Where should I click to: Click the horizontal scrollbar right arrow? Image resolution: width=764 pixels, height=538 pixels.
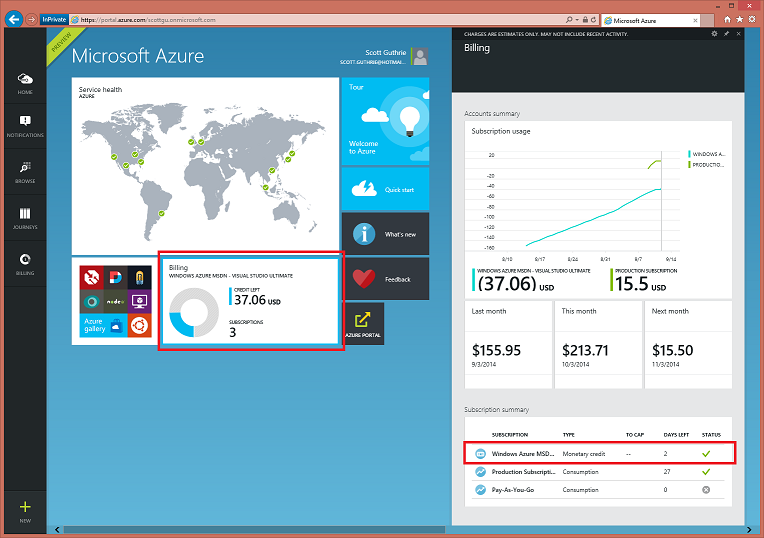pyautogui.click(x=749, y=530)
